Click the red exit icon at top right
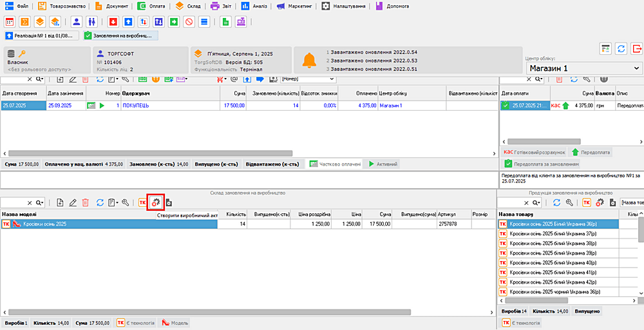This screenshot has width=644, height=330. click(637, 49)
